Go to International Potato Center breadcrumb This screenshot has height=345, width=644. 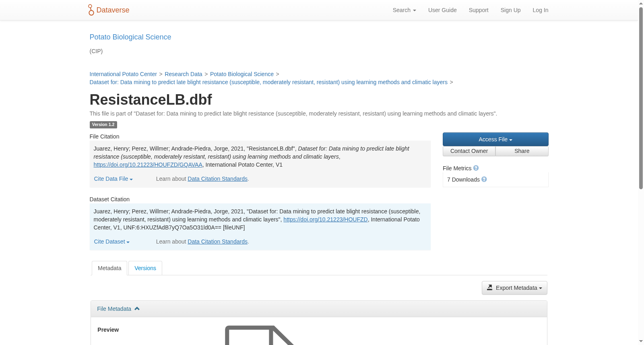tap(123, 74)
